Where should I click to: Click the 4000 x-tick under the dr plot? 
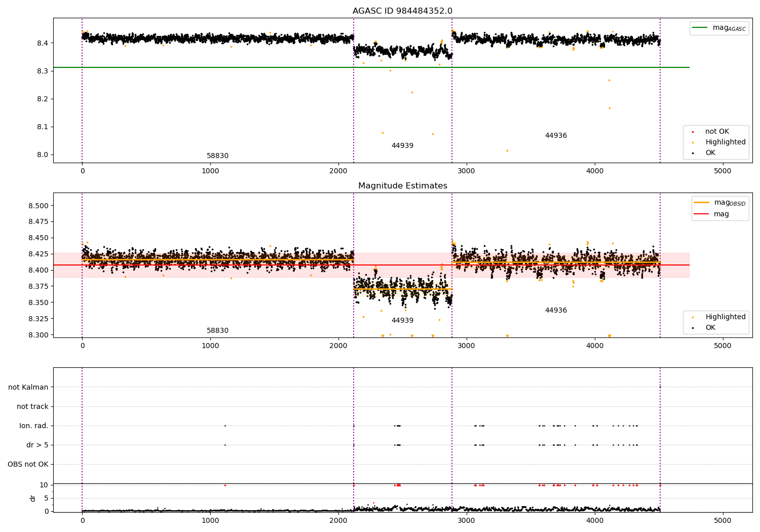click(x=594, y=521)
